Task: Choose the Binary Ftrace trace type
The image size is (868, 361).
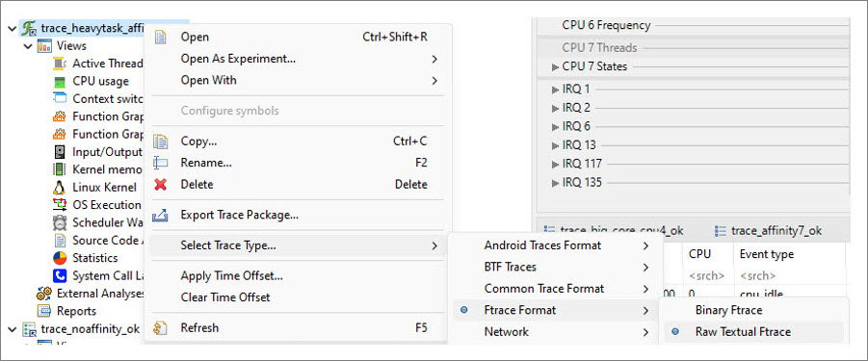Action: click(x=728, y=310)
